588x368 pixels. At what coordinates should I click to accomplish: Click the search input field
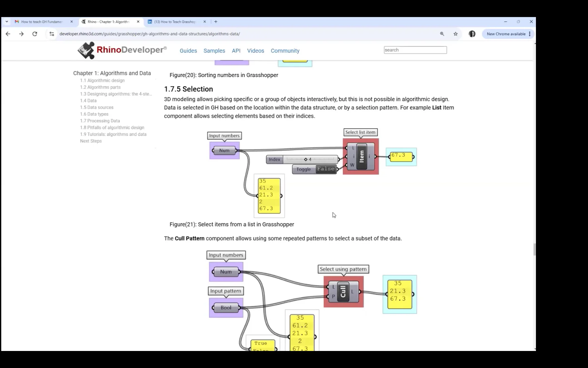click(x=415, y=50)
